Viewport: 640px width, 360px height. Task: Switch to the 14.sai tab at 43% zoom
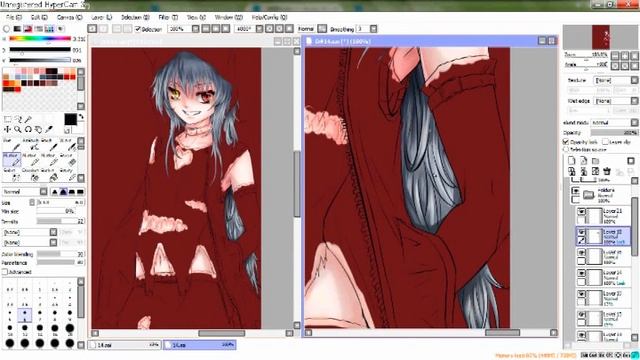point(124,345)
